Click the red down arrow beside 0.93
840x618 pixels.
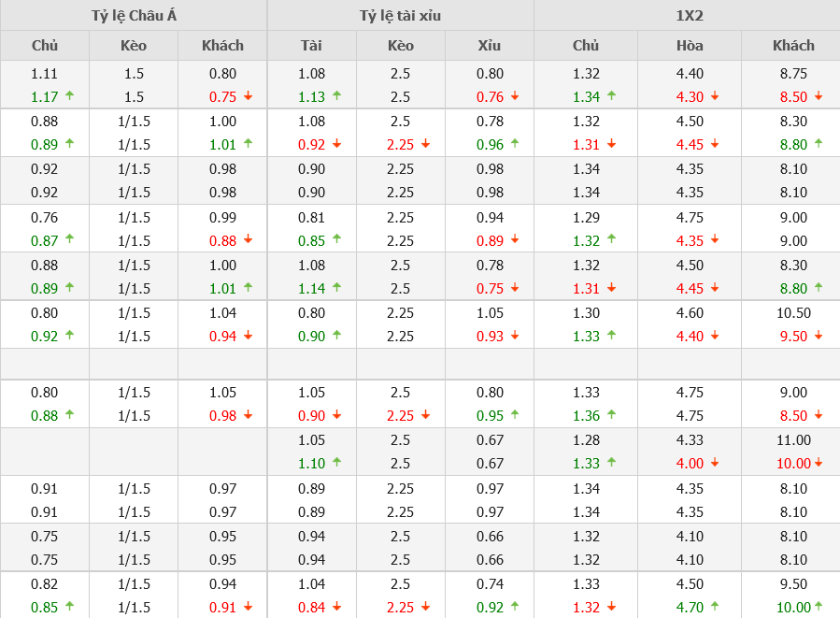click(515, 336)
